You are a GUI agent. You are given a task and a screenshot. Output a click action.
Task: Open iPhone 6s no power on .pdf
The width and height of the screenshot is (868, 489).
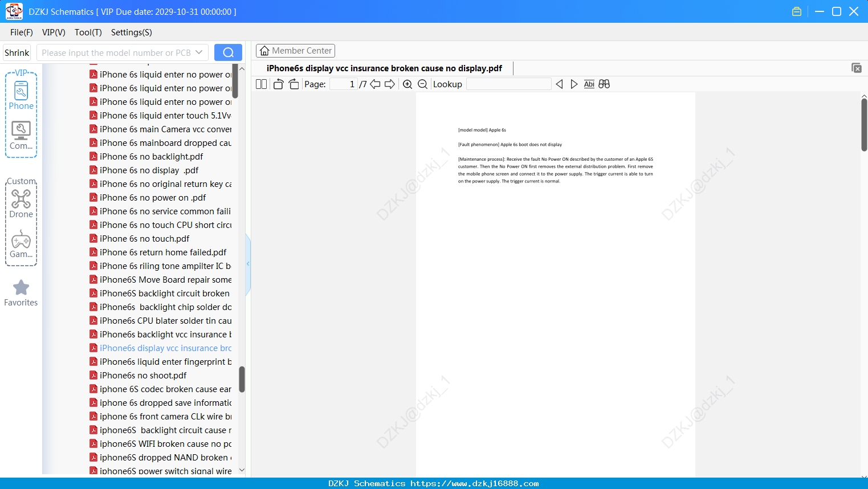pyautogui.click(x=153, y=197)
